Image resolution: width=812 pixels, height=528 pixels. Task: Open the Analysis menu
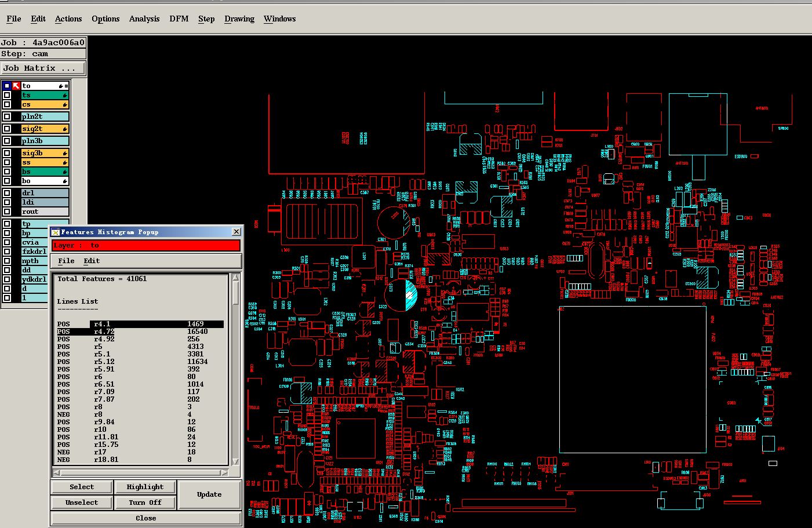(x=144, y=19)
